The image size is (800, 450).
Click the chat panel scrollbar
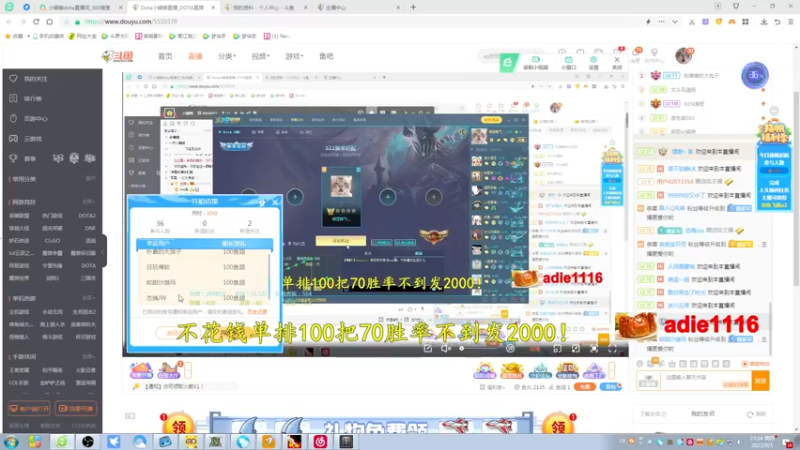pyautogui.click(x=770, y=327)
